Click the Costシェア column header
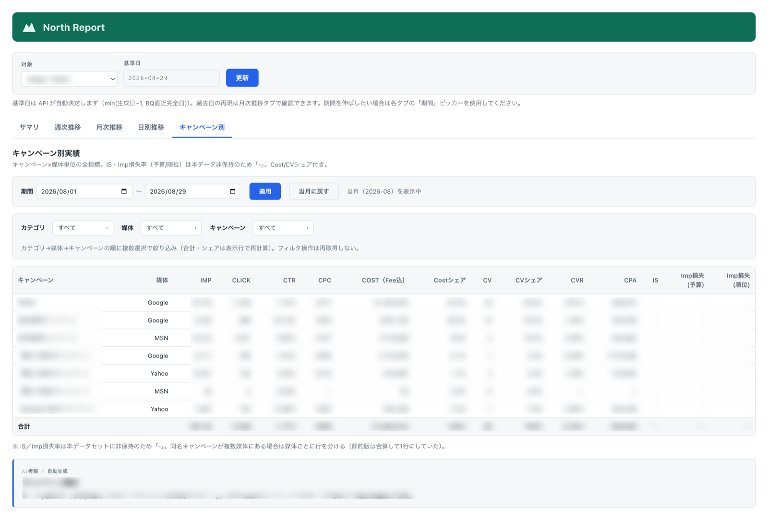Image resolution: width=768 pixels, height=532 pixels. [450, 280]
